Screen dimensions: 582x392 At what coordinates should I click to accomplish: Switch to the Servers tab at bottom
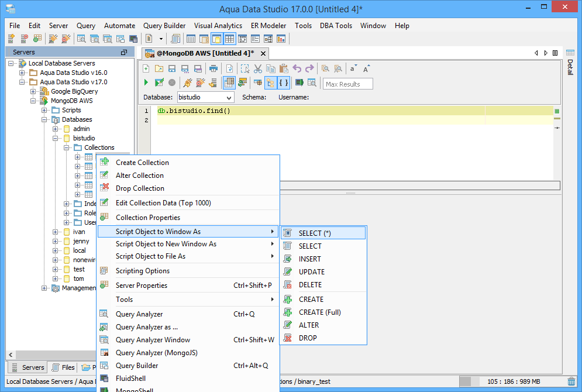27,367
